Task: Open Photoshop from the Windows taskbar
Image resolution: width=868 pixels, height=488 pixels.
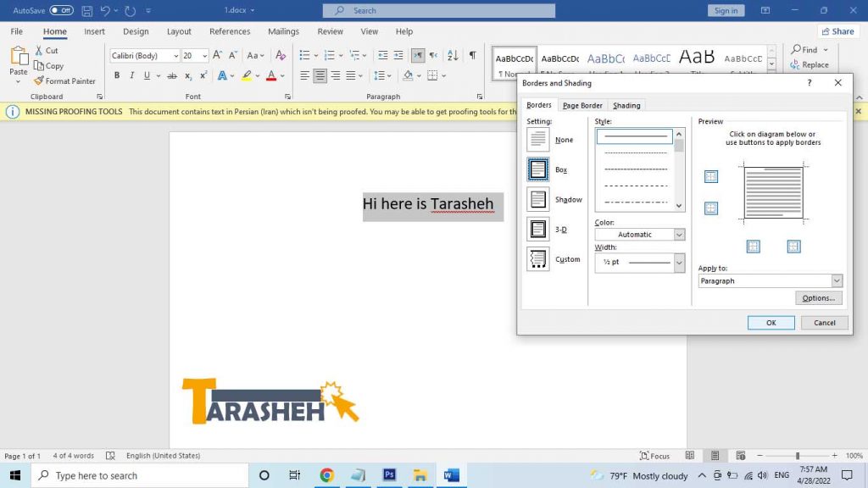Action: tap(389, 475)
